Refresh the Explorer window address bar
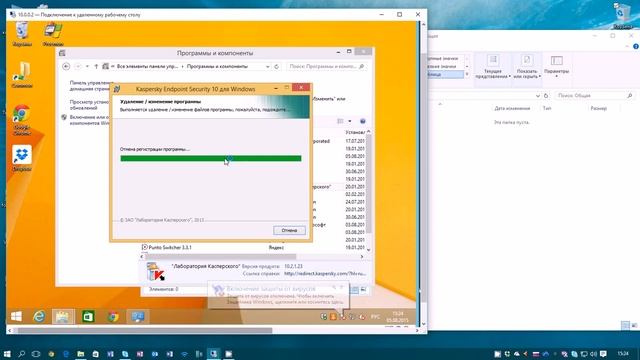 coord(546,95)
